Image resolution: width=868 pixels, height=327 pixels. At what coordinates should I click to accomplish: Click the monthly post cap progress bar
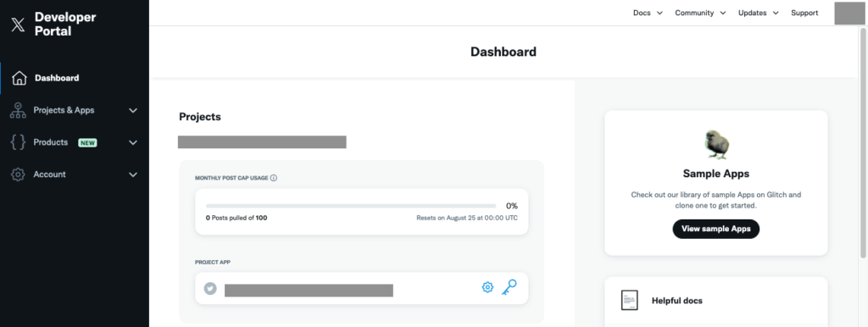(351, 206)
